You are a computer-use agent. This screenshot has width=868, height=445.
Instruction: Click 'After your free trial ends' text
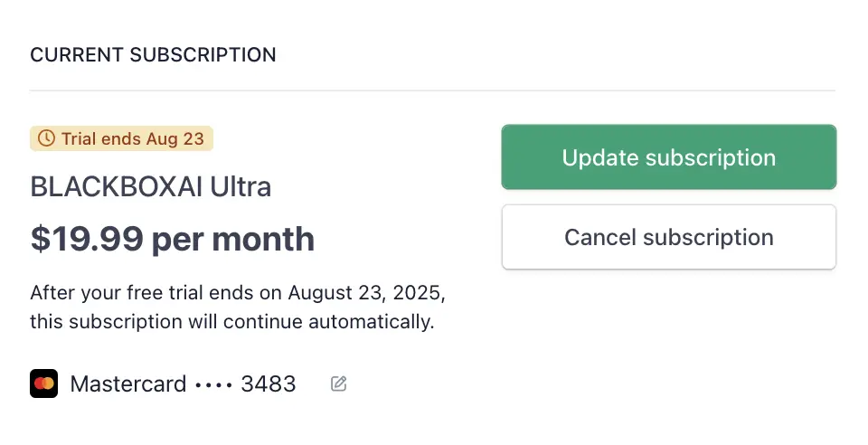tap(142, 293)
